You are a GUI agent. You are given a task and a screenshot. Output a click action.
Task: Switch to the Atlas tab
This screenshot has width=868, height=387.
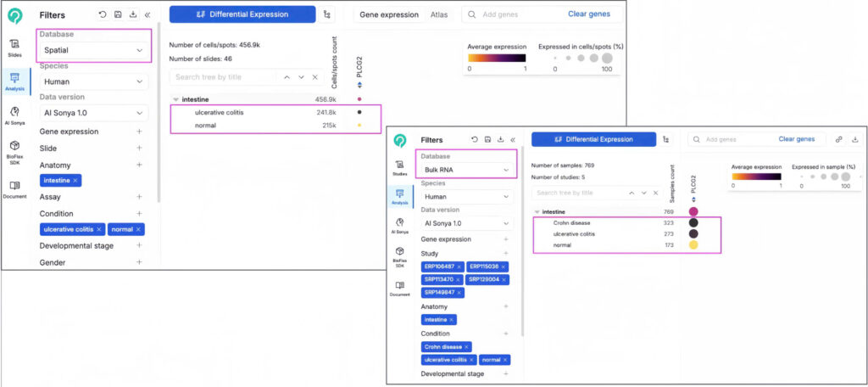click(x=439, y=14)
